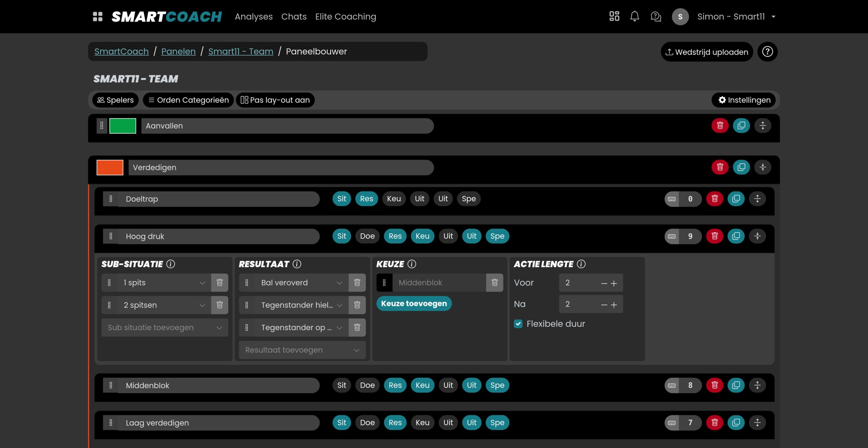Screen dimensions: 868x448
Task: Open Instellingen settings button
Action: click(744, 100)
